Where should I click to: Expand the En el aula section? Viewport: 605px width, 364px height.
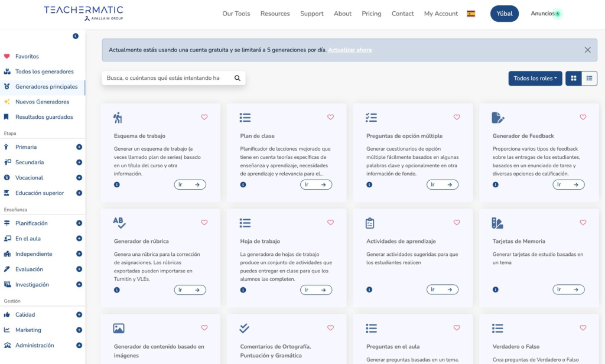(79, 239)
